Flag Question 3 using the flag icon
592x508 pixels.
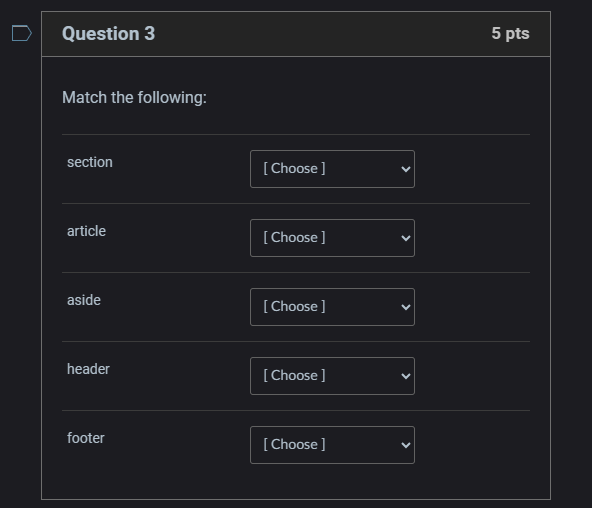22,33
